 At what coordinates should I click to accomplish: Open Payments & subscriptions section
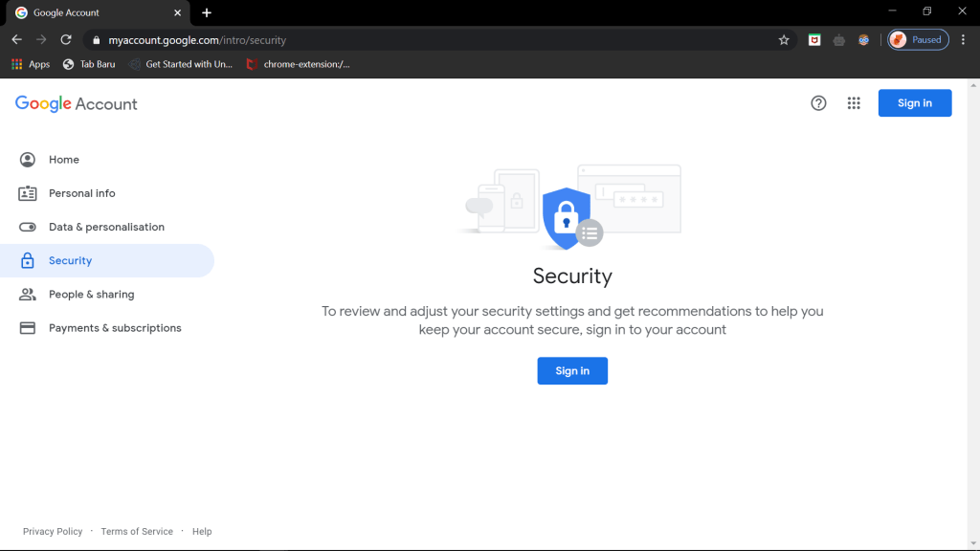pyautogui.click(x=115, y=328)
